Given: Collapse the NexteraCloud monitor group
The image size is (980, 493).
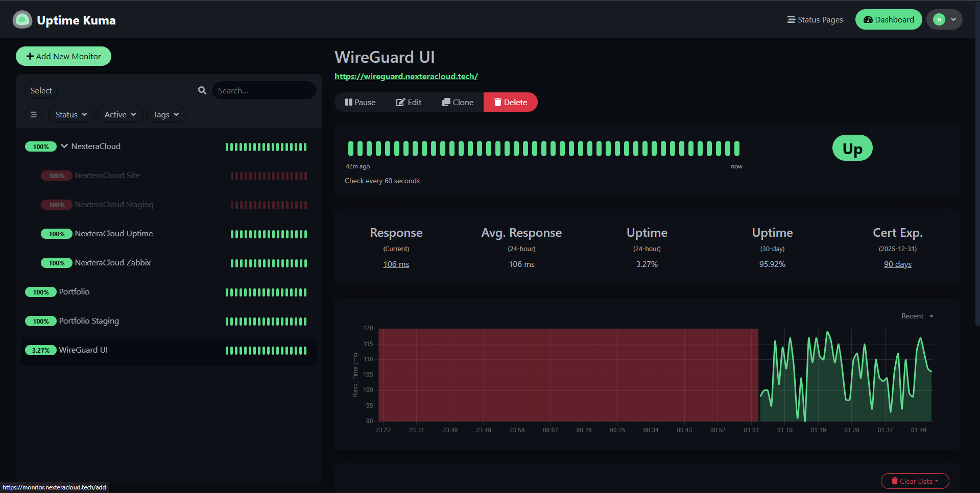Looking at the screenshot, I should tap(64, 146).
